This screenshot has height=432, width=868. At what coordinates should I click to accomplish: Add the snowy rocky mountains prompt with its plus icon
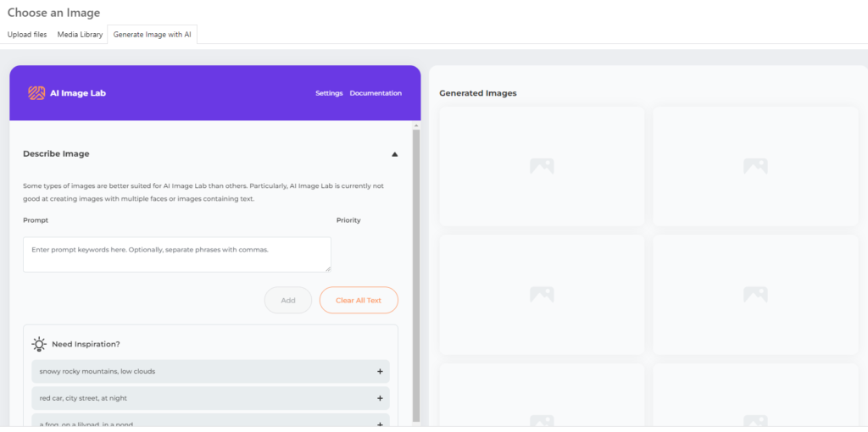[380, 372]
